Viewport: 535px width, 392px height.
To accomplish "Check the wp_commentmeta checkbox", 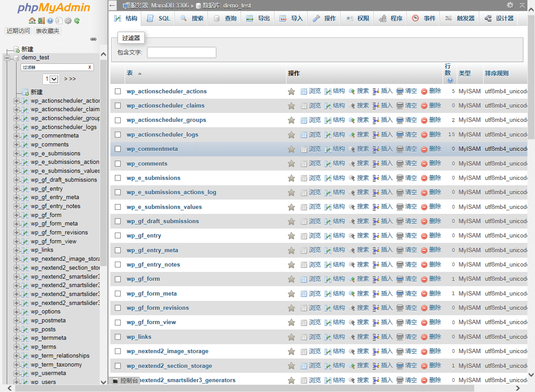I will [118, 149].
